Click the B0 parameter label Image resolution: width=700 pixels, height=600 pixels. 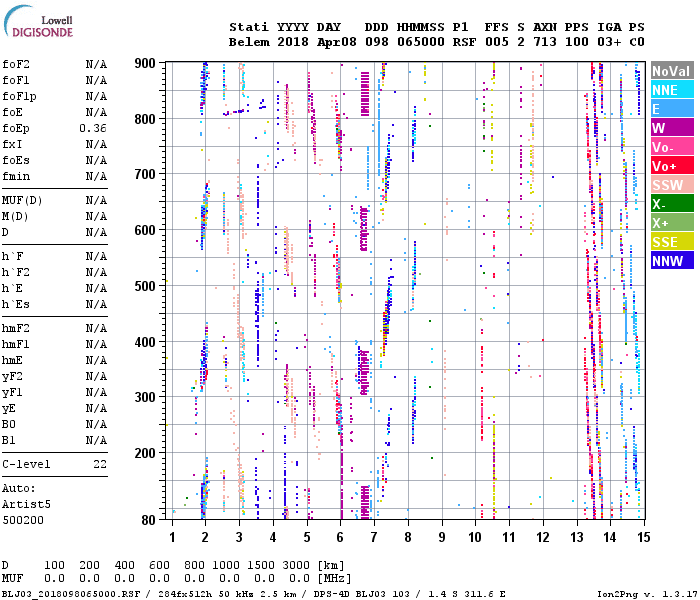click(9, 425)
